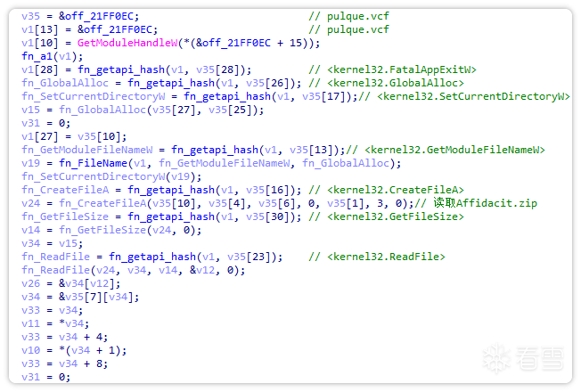Image resolution: width=581 pixels, height=392 pixels.
Task: Click variable v11 in v11 = *v34
Action: 30,323
